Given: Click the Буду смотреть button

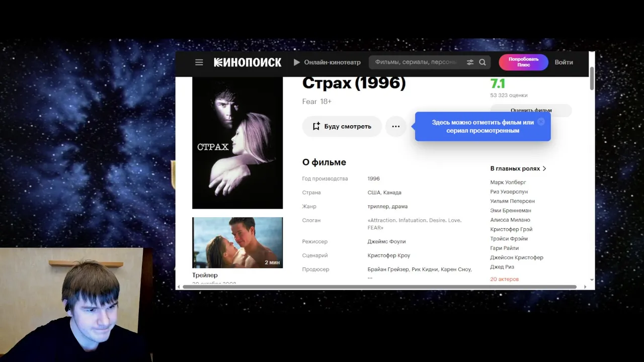Looking at the screenshot, I should tap(342, 126).
